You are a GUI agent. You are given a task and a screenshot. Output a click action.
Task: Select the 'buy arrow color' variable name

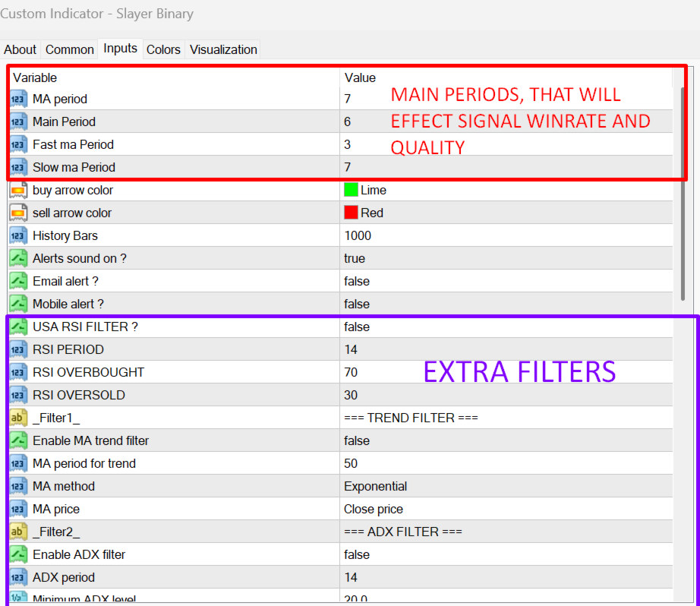(x=73, y=191)
